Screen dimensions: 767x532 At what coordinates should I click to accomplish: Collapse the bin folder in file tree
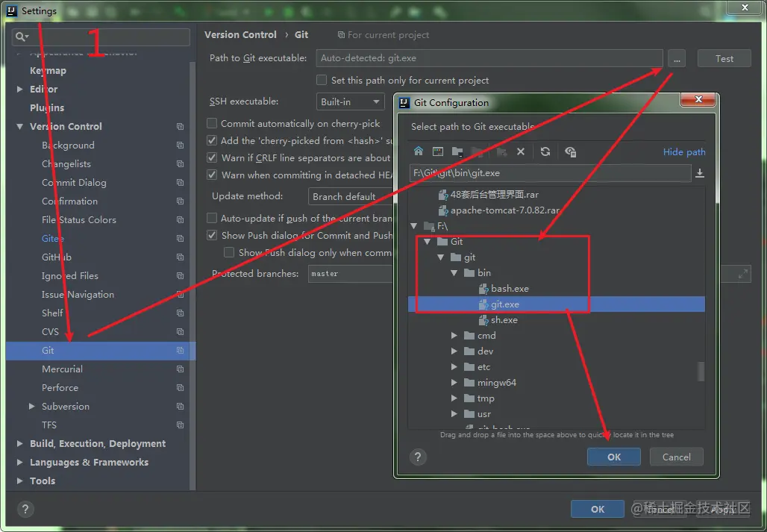(x=454, y=273)
